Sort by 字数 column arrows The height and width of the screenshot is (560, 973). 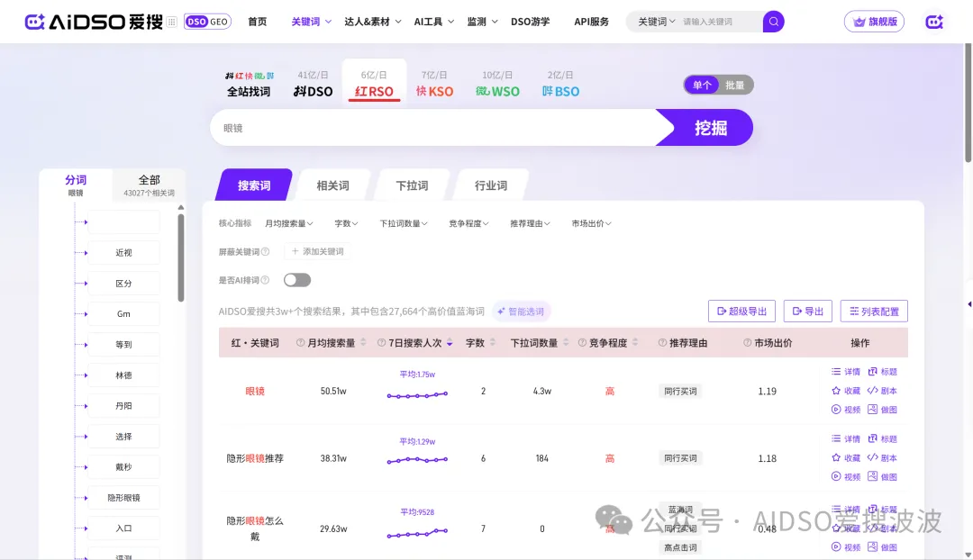pos(493,342)
